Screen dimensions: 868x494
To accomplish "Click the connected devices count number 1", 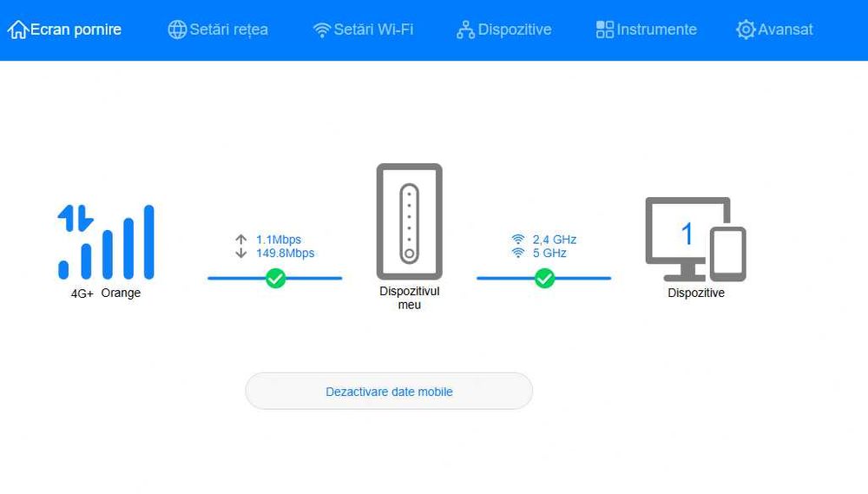I will click(x=687, y=234).
